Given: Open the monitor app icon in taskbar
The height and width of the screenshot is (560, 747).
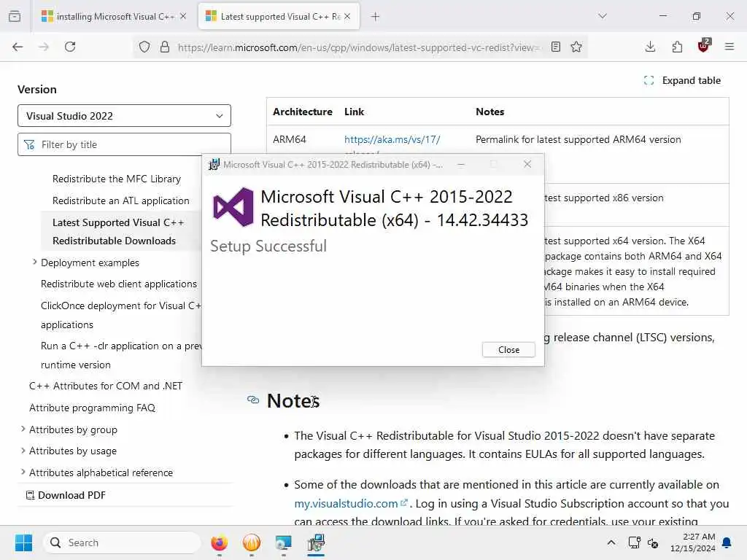Looking at the screenshot, I should point(284,542).
